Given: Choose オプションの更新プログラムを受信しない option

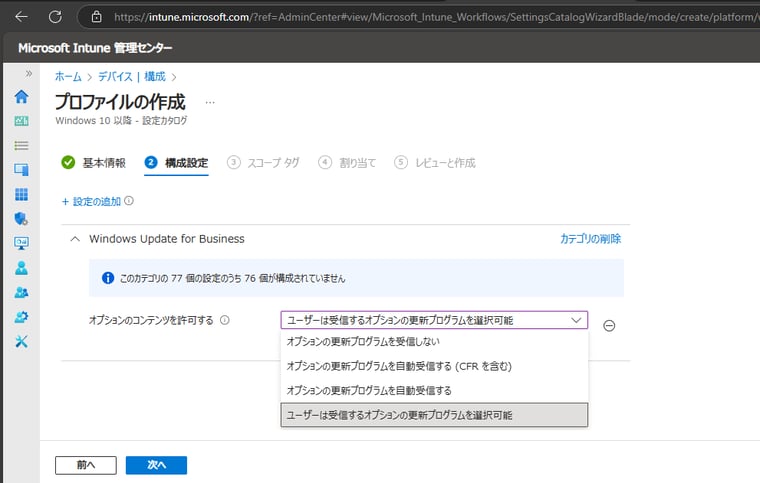Looking at the screenshot, I should tap(434, 342).
